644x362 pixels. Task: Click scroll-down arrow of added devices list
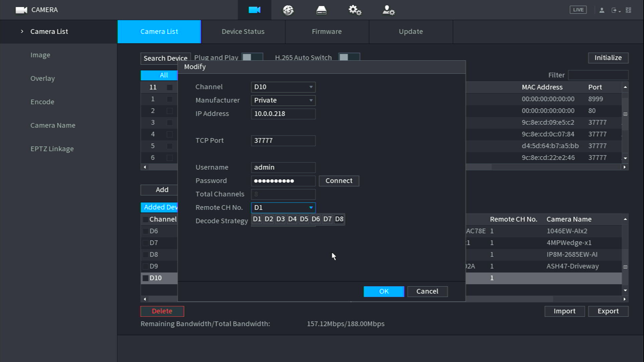click(x=625, y=290)
